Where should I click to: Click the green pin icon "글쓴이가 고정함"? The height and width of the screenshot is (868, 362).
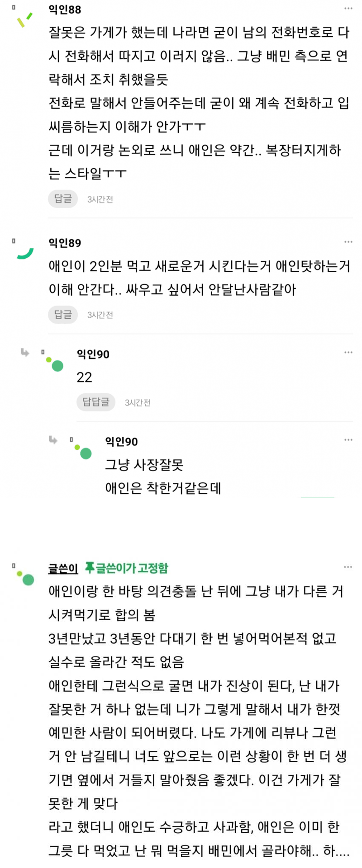(x=90, y=567)
